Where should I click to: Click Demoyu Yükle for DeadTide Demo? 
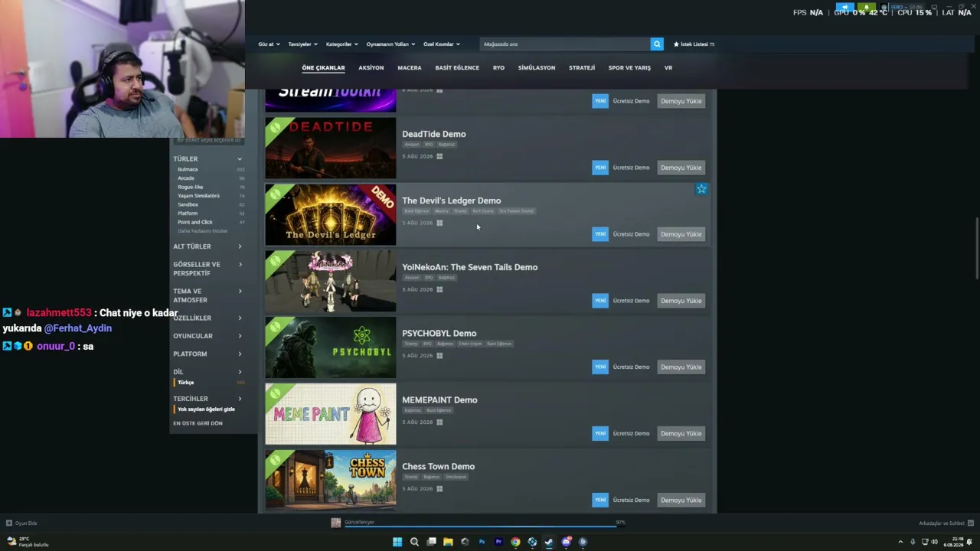(x=681, y=168)
